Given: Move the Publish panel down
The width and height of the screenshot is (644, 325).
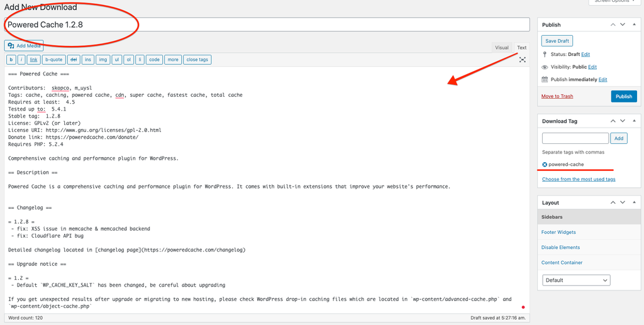Looking at the screenshot, I should 623,25.
